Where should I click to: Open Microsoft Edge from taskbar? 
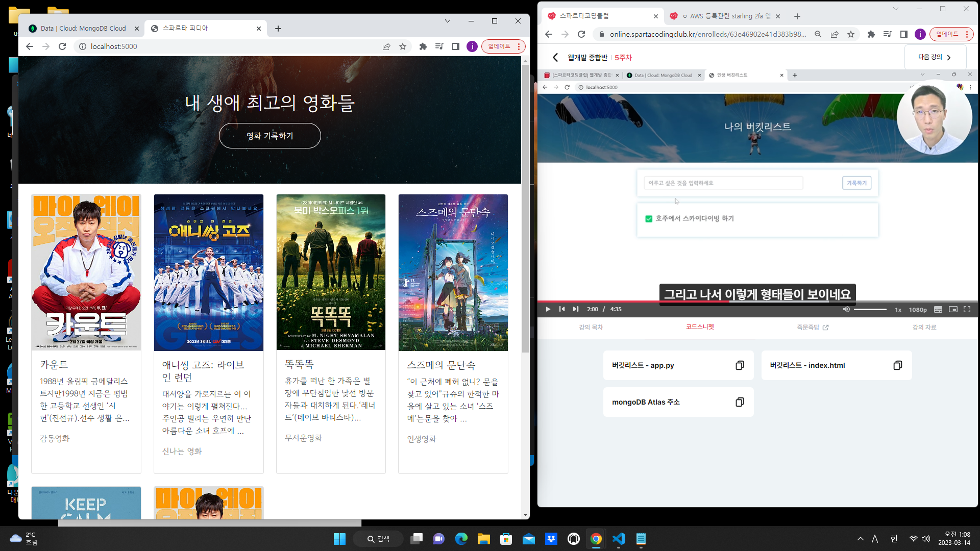tap(461, 539)
